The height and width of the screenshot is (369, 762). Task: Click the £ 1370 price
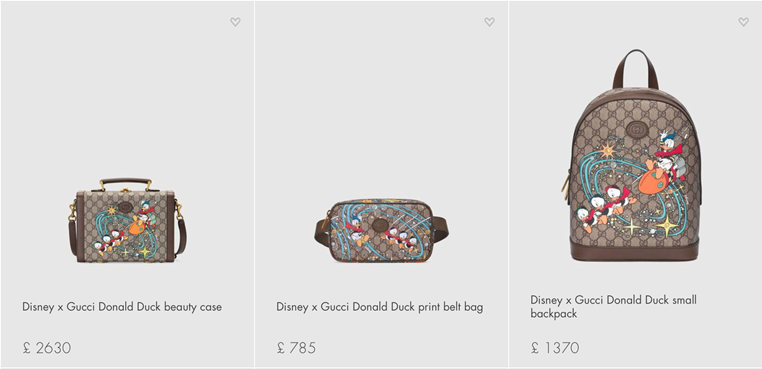pyautogui.click(x=554, y=348)
